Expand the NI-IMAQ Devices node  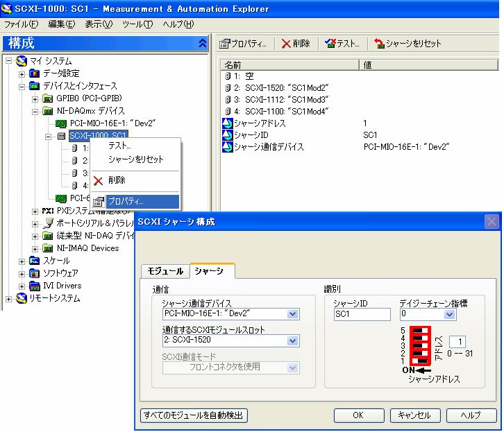click(x=35, y=249)
